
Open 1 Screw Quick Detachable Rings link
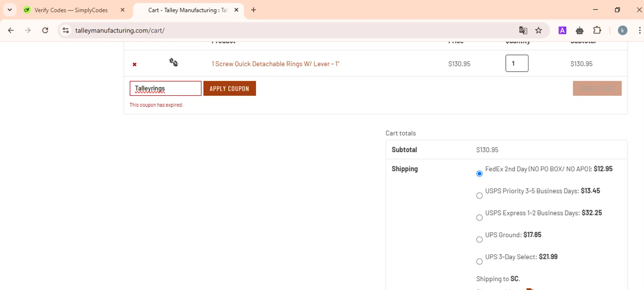point(276,64)
